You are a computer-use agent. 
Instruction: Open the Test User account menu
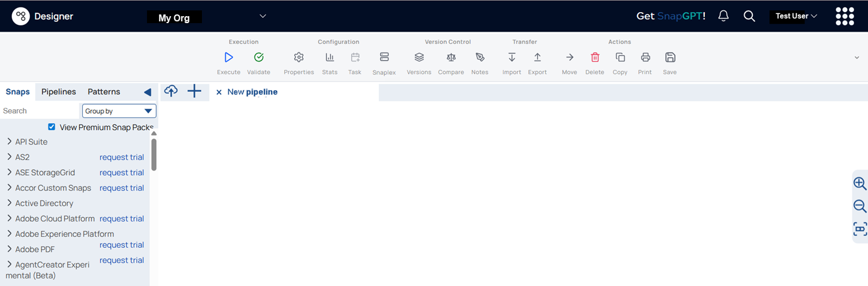(x=796, y=16)
